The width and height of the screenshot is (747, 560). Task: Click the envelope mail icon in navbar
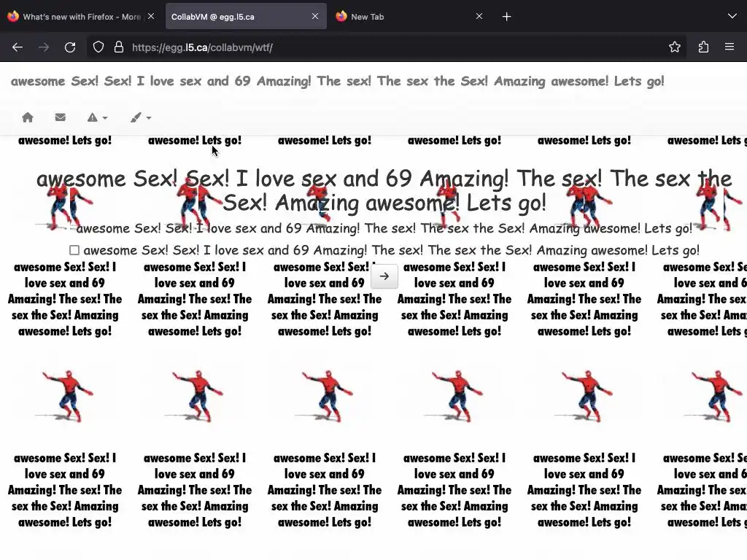(60, 117)
